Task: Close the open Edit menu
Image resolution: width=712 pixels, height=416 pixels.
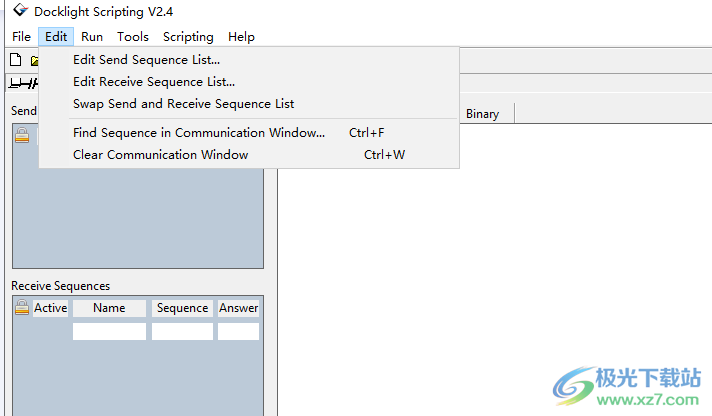Action: click(x=56, y=36)
